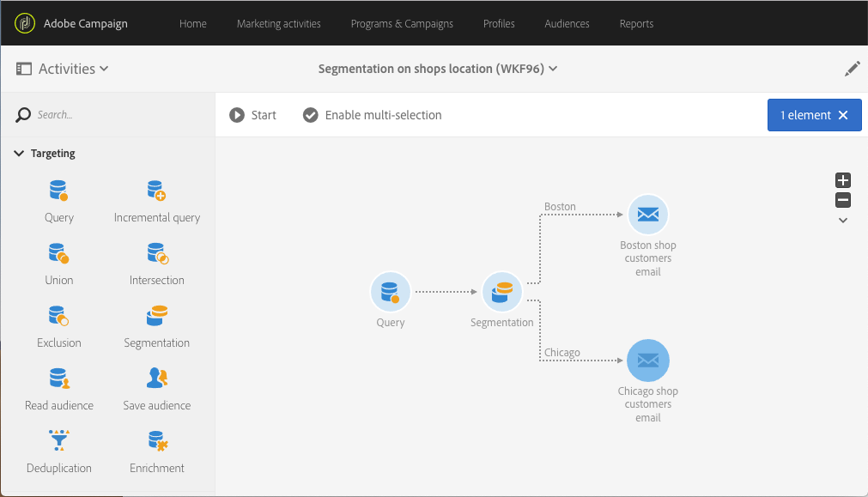This screenshot has width=868, height=497.
Task: Open the Marketing activities menu
Action: (278, 23)
